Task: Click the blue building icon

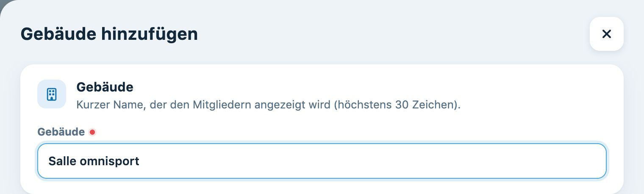Action: (x=52, y=94)
